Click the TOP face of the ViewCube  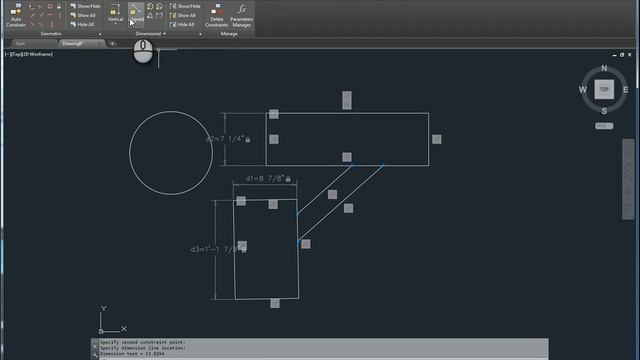click(604, 89)
